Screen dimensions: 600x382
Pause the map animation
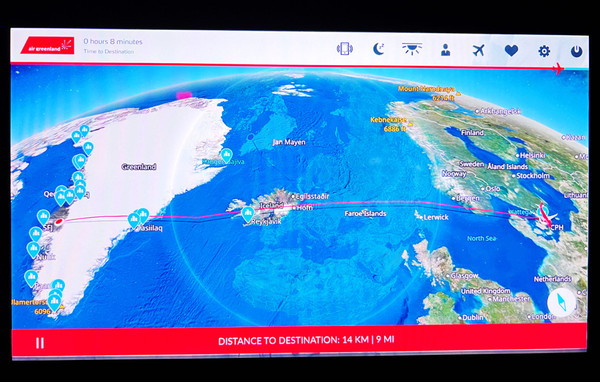40,343
